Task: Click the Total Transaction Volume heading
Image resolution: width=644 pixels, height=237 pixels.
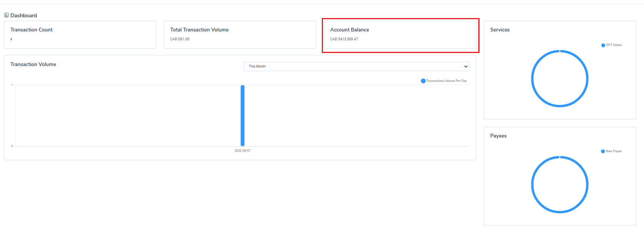Action: pyautogui.click(x=199, y=30)
